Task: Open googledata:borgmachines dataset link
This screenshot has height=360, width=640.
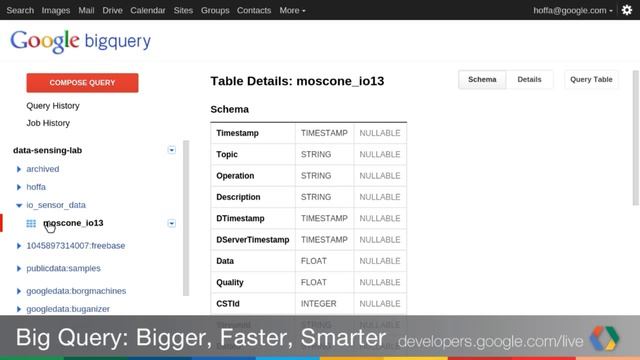Action: pyautogui.click(x=76, y=291)
